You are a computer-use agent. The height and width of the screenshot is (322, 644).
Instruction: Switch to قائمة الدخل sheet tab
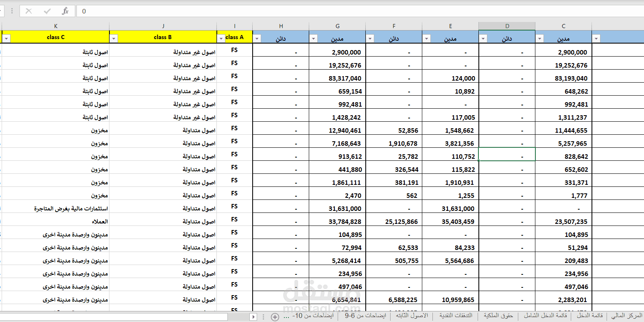point(589,315)
